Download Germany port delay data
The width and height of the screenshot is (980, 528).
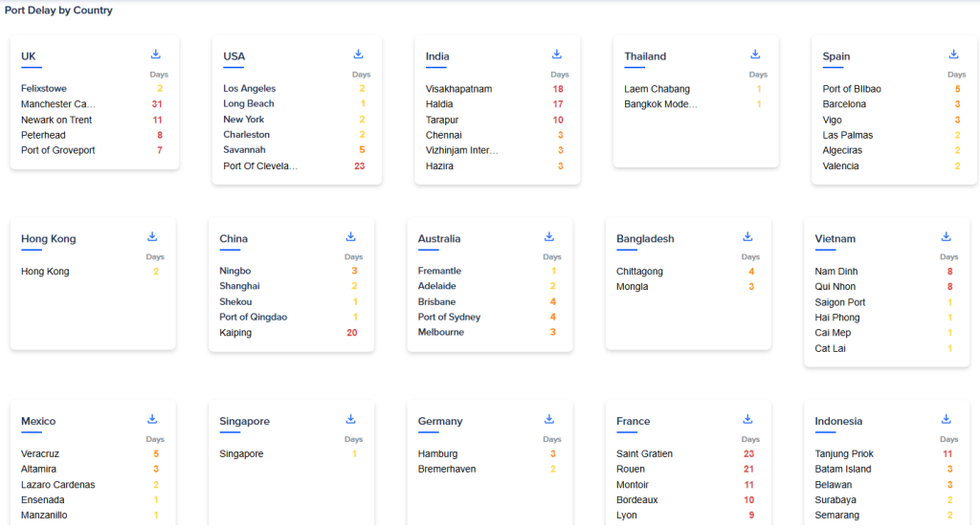tap(549, 419)
